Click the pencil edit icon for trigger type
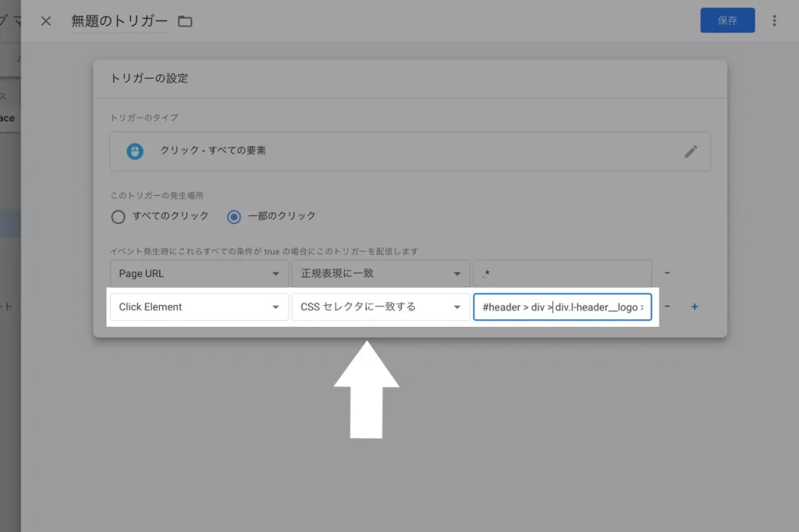This screenshot has height=532, width=799. (x=691, y=151)
